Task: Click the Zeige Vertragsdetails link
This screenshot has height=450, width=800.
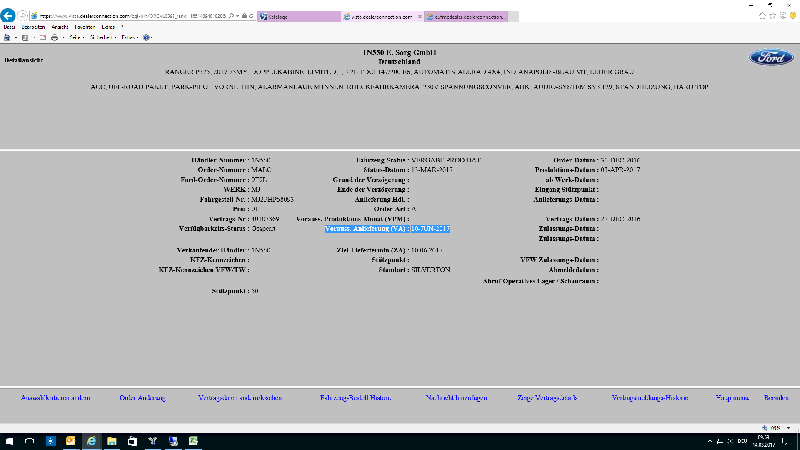Action: click(547, 398)
